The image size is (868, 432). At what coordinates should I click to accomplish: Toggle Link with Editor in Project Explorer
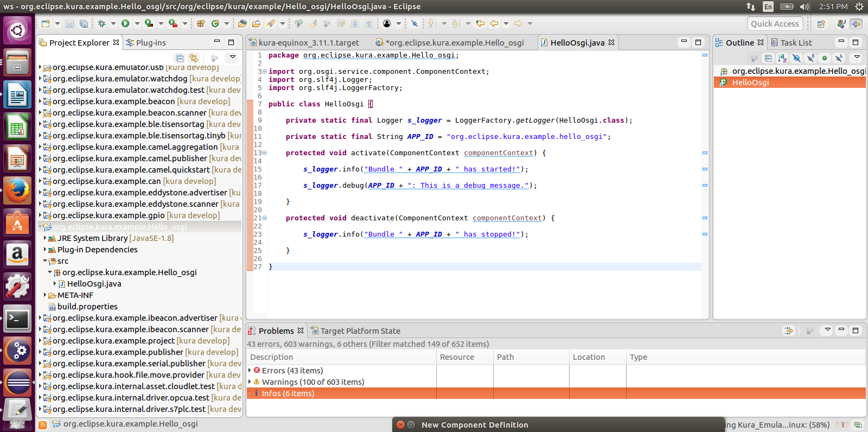coord(194,58)
